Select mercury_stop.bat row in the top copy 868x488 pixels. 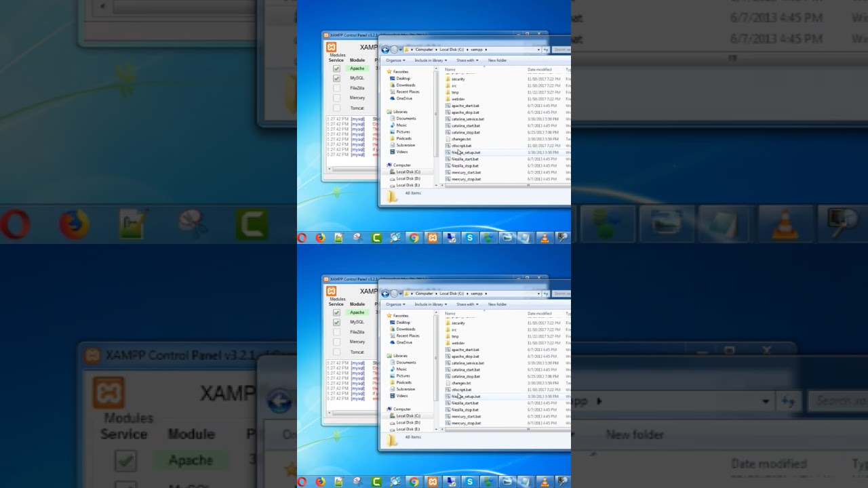pyautogui.click(x=507, y=179)
